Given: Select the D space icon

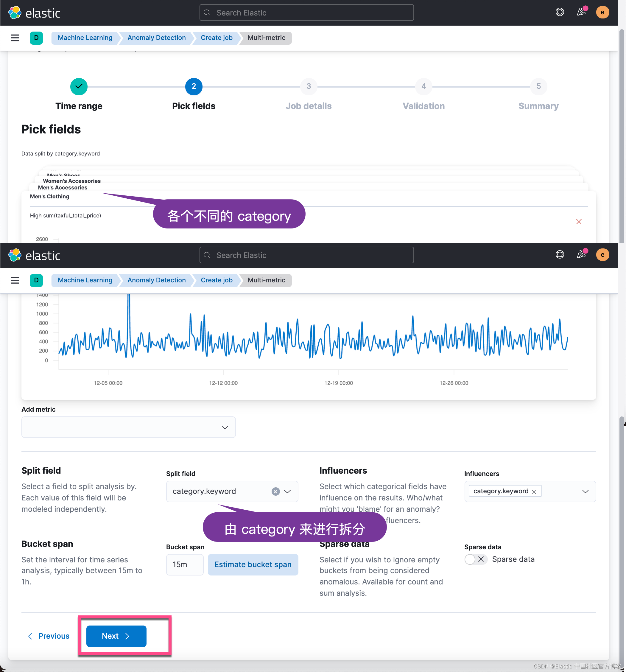Looking at the screenshot, I should click(36, 38).
